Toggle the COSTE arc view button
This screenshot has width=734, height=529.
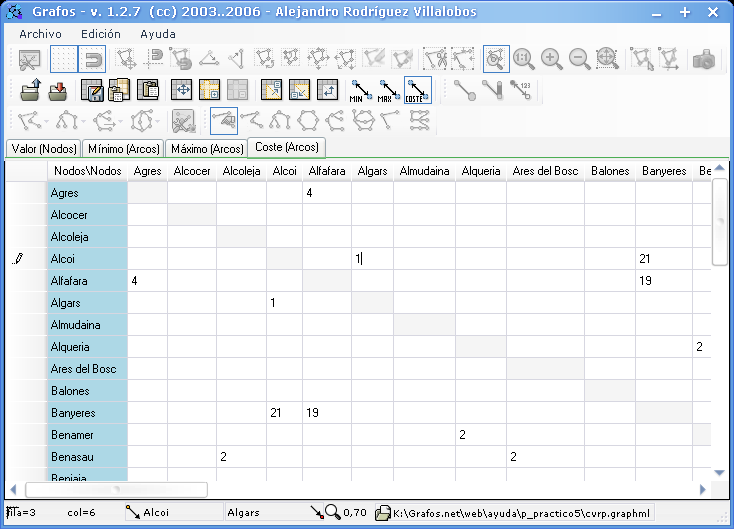pos(418,91)
